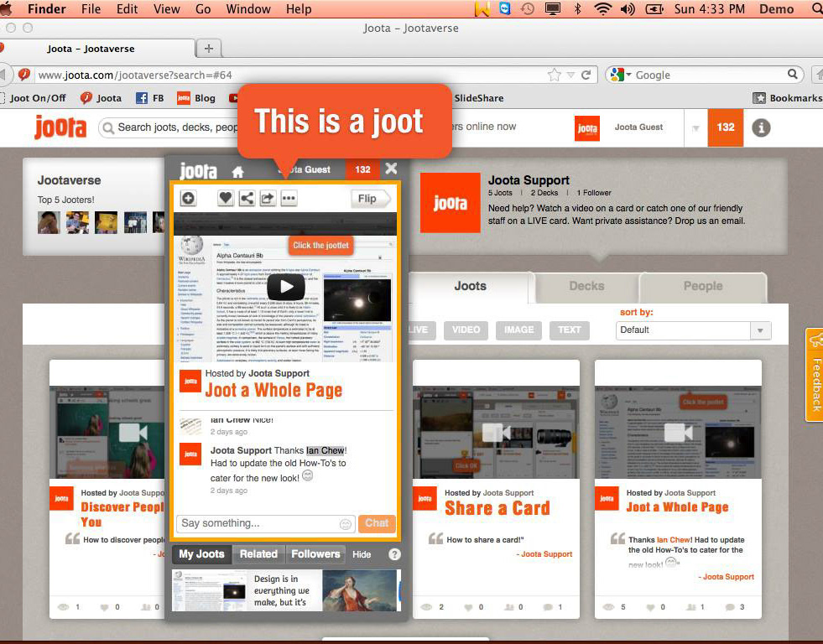Viewport: 823px width, 644px height.
Task: Switch to the My Joots tab
Action: (201, 554)
